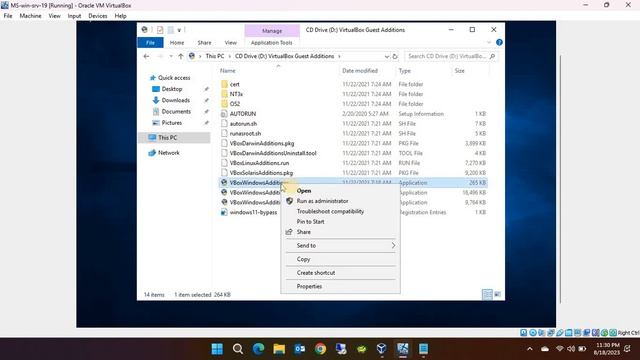This screenshot has height=360, width=640.
Task: Switch to large icons view layout
Action: click(x=498, y=294)
